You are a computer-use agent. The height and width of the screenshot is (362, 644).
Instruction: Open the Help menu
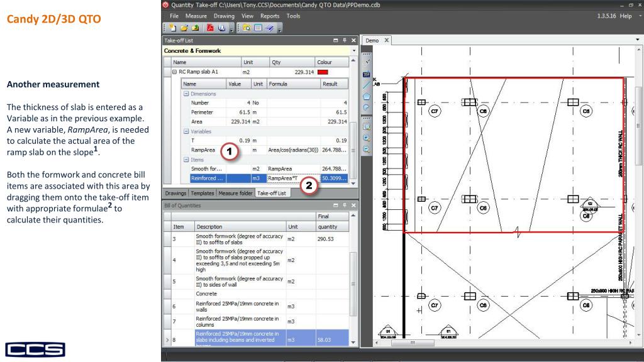(626, 16)
